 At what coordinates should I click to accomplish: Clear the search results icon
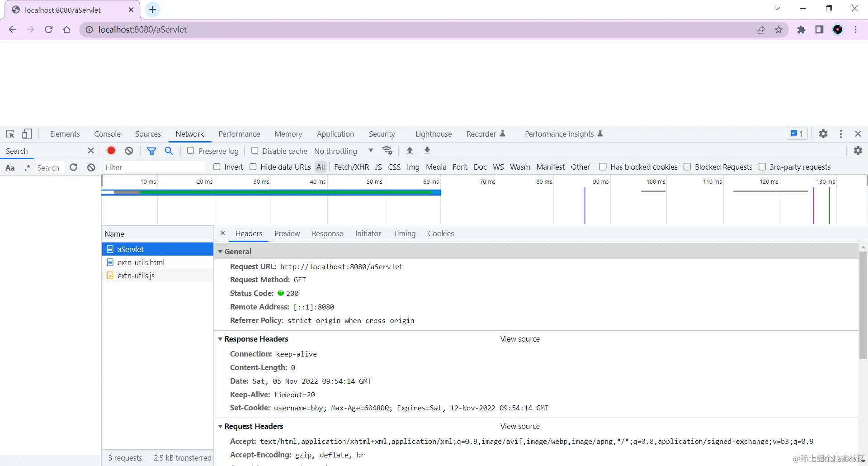[x=91, y=167]
